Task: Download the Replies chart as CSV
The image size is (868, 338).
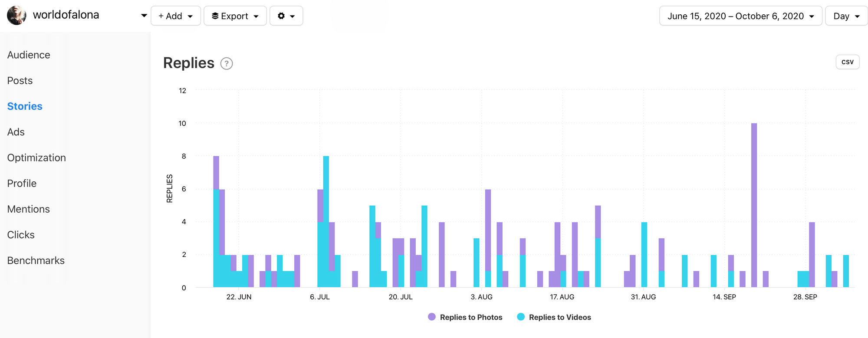Action: tap(847, 62)
